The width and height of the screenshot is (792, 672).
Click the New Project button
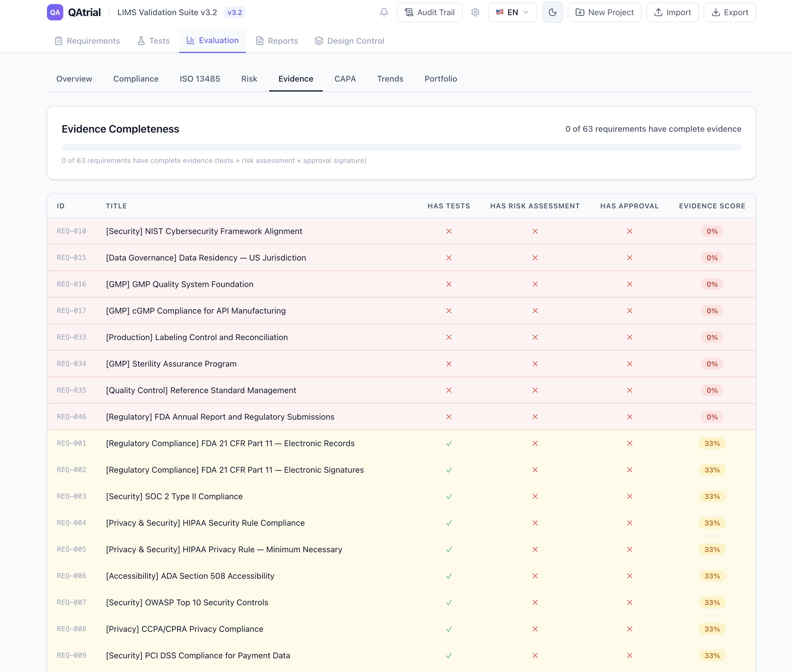[604, 12]
